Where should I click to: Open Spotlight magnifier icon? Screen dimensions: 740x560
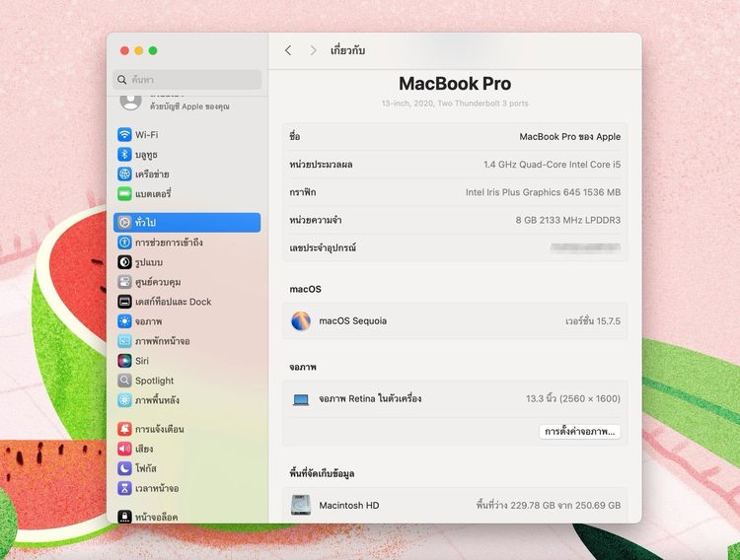tap(124, 381)
